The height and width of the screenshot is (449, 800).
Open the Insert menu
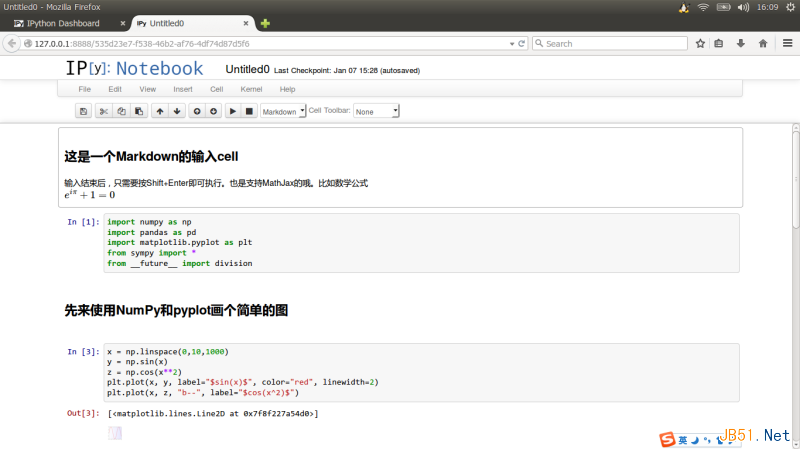183,89
